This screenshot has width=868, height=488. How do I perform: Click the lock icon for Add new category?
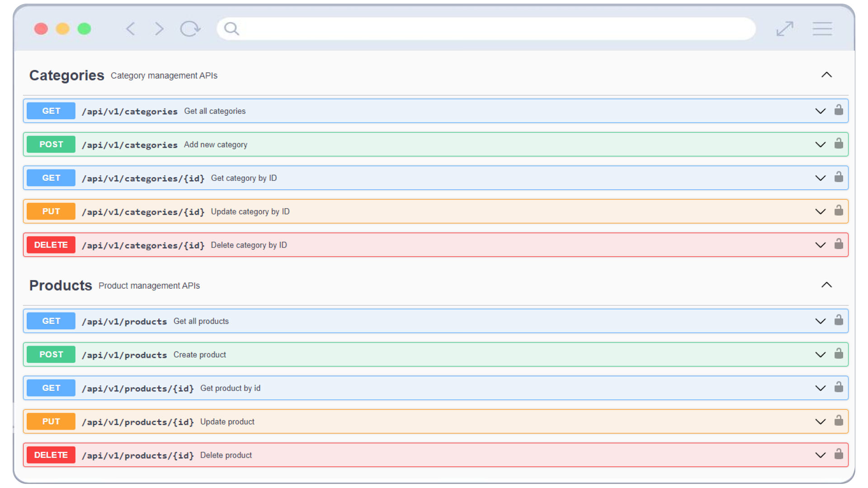tap(839, 143)
